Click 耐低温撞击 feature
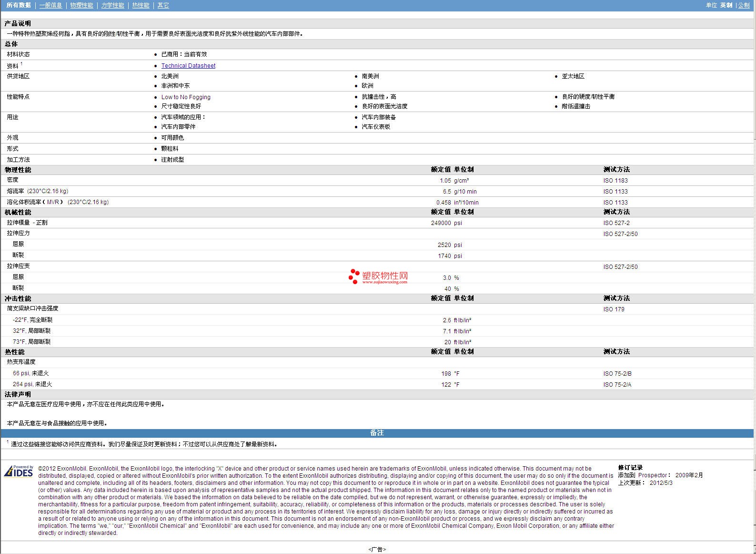 coord(576,106)
